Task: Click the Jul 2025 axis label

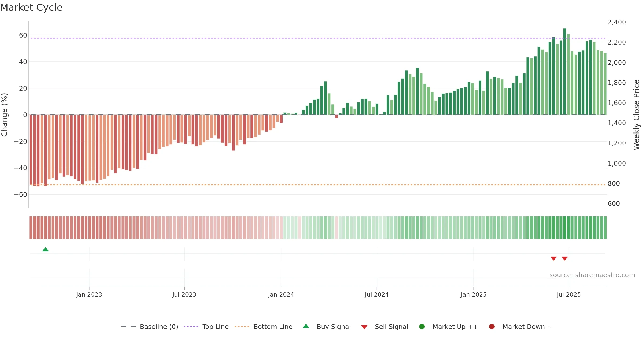Action: pyautogui.click(x=569, y=295)
